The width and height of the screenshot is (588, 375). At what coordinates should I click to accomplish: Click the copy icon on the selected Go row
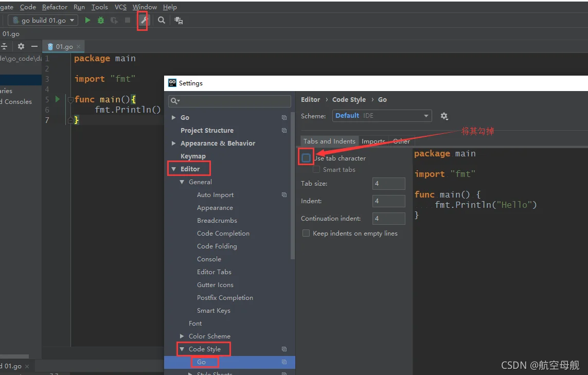click(284, 362)
